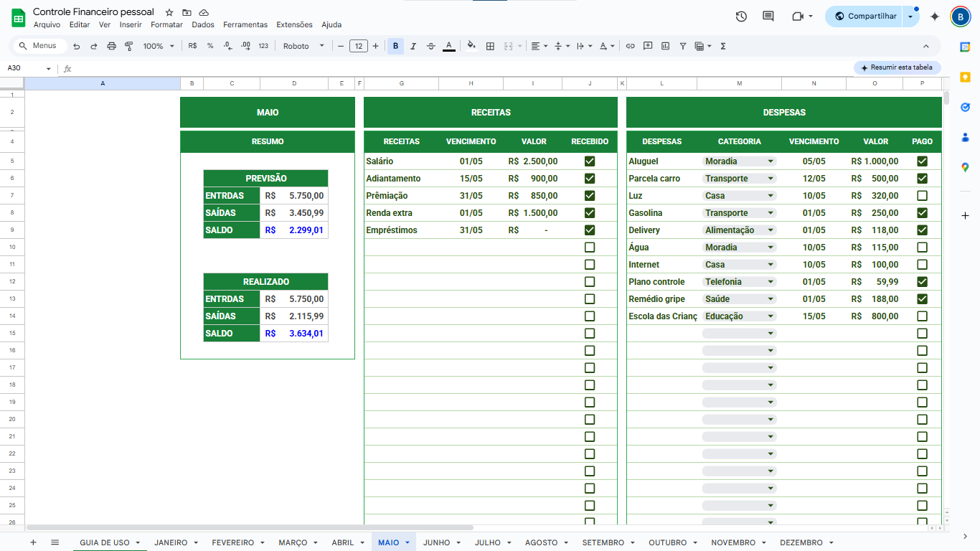This screenshot has width=980, height=551.
Task: Click the undo arrow in toolbar
Action: click(x=76, y=46)
